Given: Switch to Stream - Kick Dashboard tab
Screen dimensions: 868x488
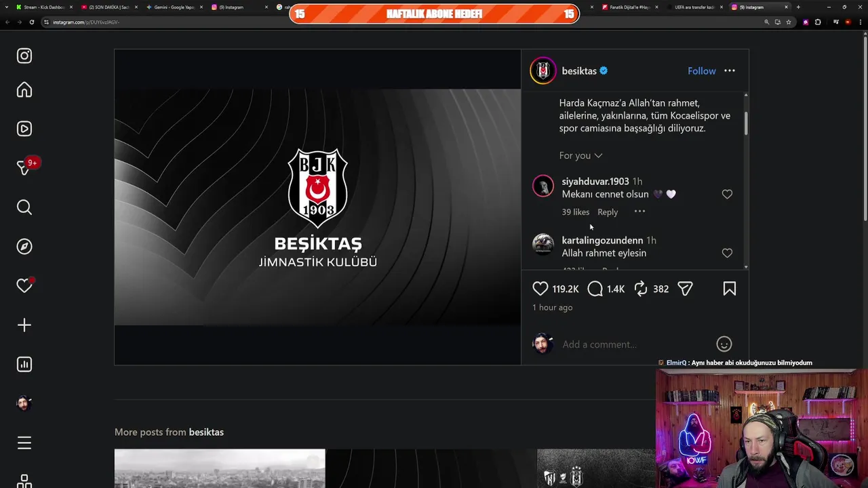Looking at the screenshot, I should pyautogui.click(x=43, y=7).
